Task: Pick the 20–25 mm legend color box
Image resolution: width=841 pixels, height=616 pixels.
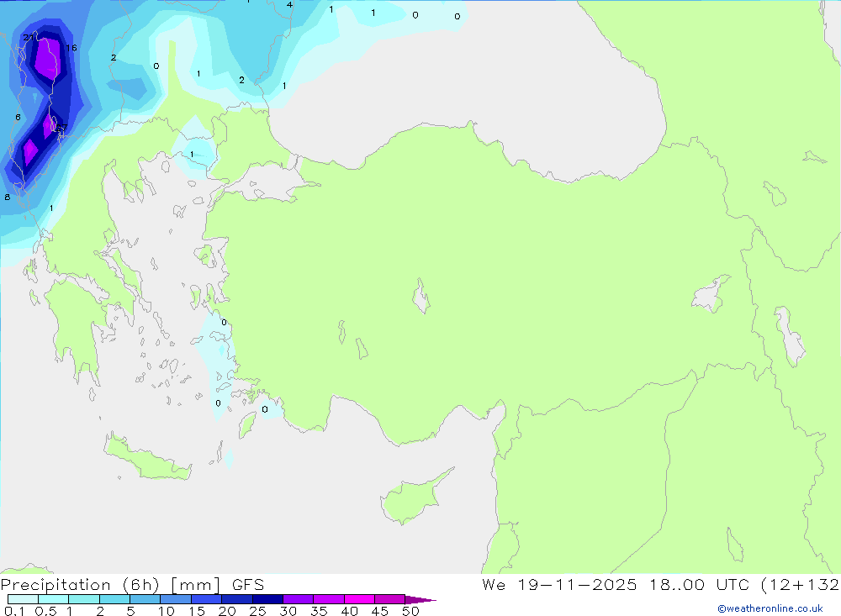Action: (236, 599)
